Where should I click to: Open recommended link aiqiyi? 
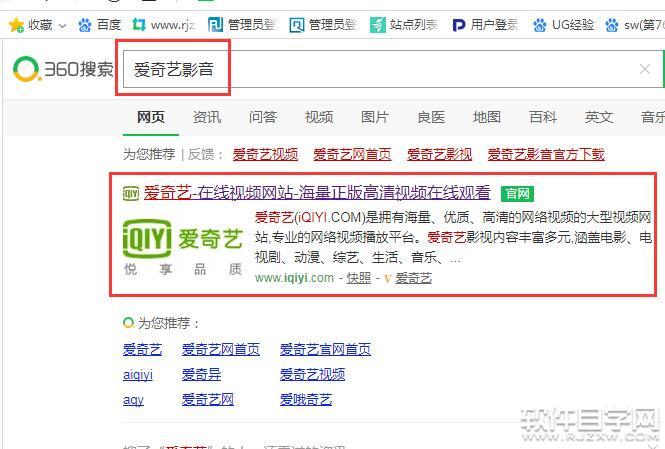(138, 375)
